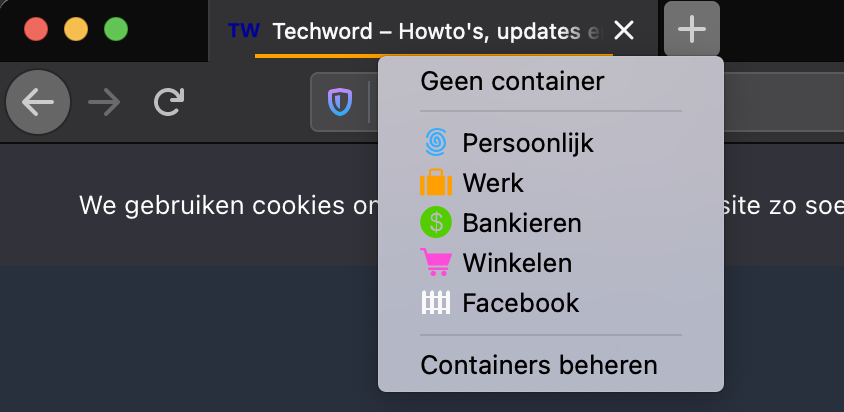Image resolution: width=844 pixels, height=412 pixels.
Task: Open the shield tracking protection icon
Action: coord(340,102)
